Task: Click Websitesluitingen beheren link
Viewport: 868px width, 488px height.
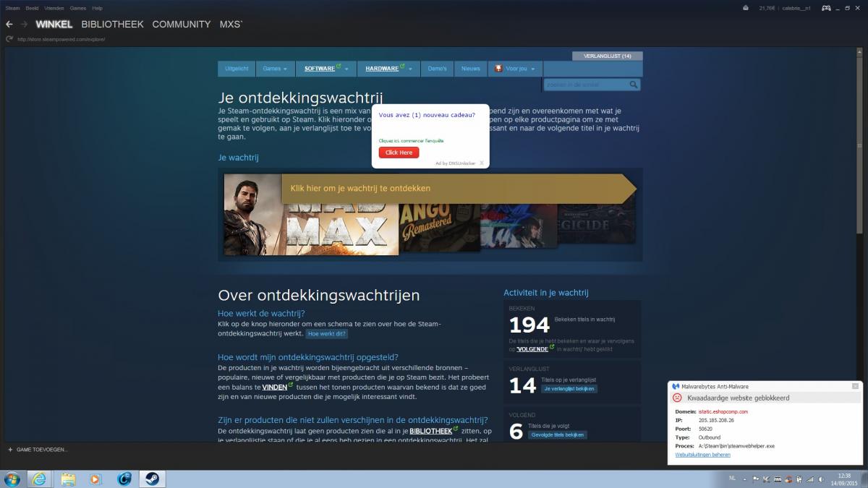Action: tap(702, 455)
